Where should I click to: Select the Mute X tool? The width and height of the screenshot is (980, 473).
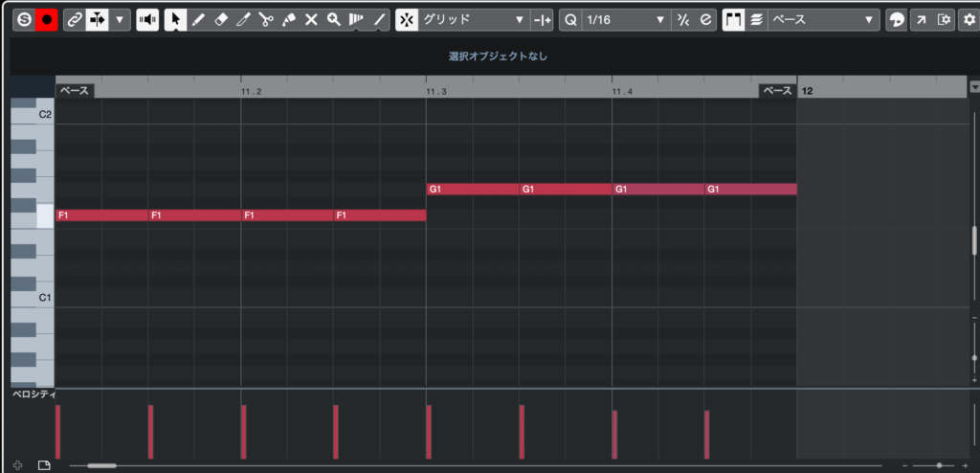point(310,19)
